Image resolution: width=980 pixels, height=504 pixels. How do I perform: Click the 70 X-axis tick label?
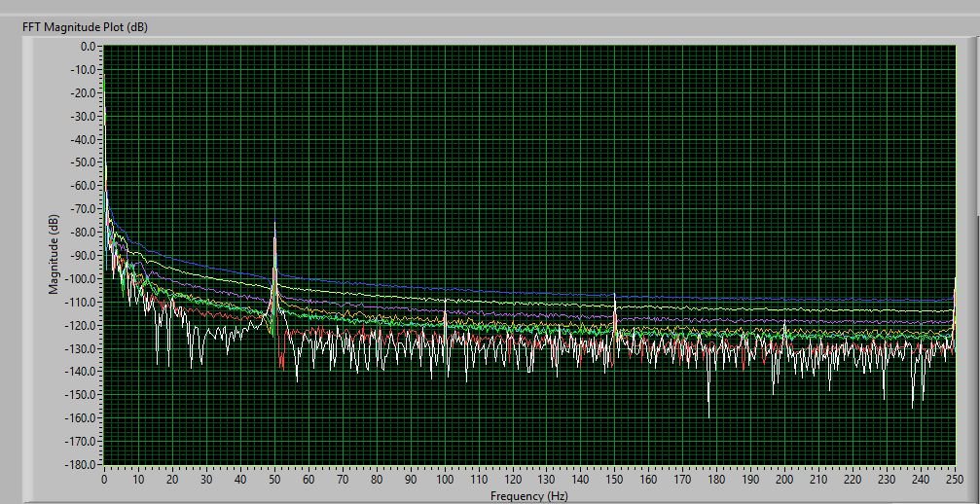coord(343,479)
